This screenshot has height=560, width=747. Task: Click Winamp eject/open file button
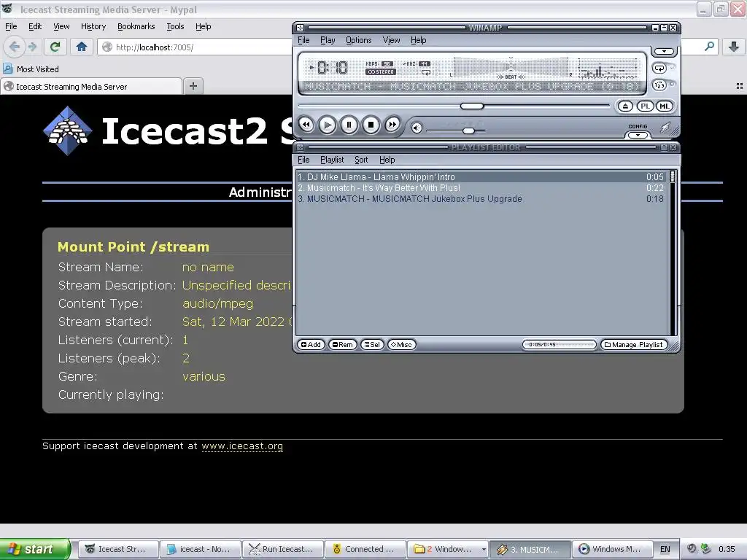point(625,106)
